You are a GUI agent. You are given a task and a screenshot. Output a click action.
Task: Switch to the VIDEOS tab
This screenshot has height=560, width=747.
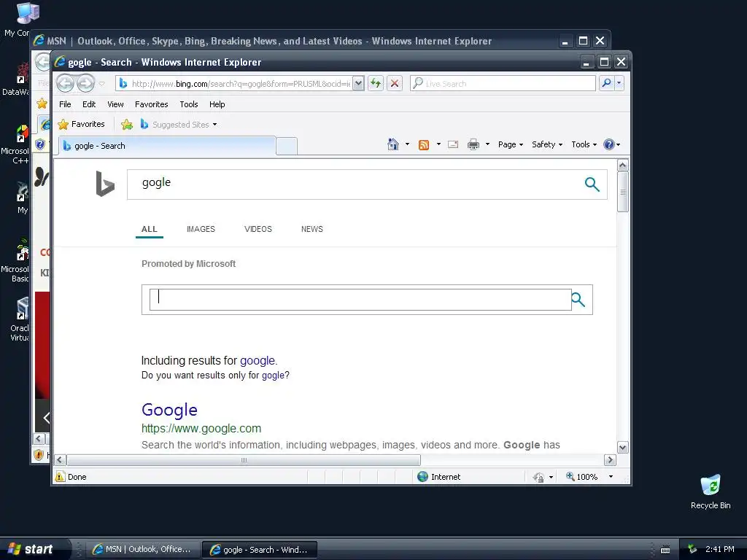point(258,229)
